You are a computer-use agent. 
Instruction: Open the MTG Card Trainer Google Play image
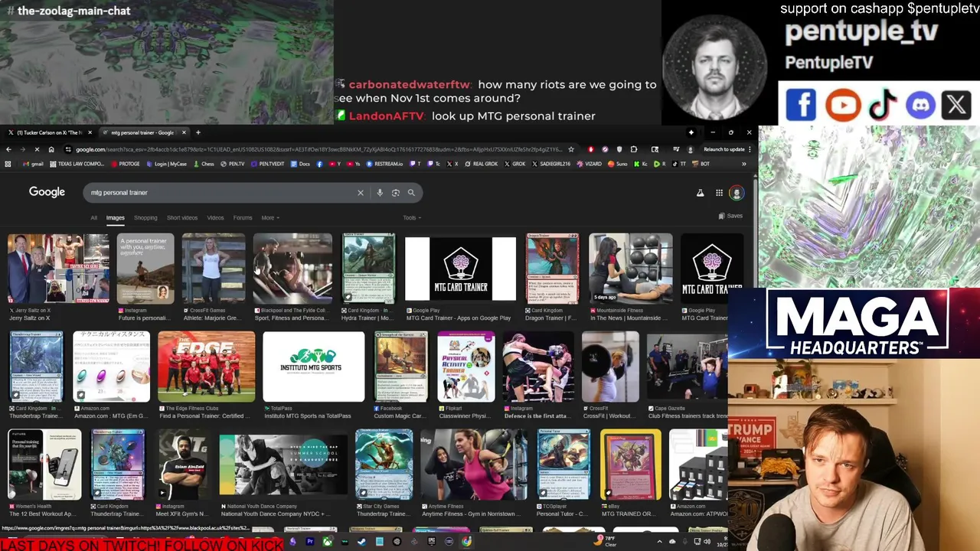[x=460, y=268]
